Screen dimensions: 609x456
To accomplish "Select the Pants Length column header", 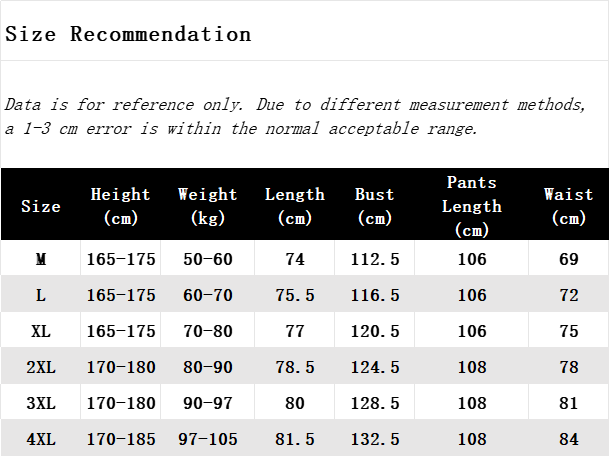I will pos(472,206).
